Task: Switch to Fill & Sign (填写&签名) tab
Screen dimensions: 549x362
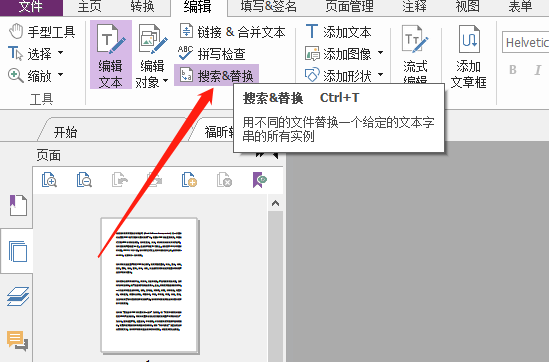Action: click(x=269, y=7)
